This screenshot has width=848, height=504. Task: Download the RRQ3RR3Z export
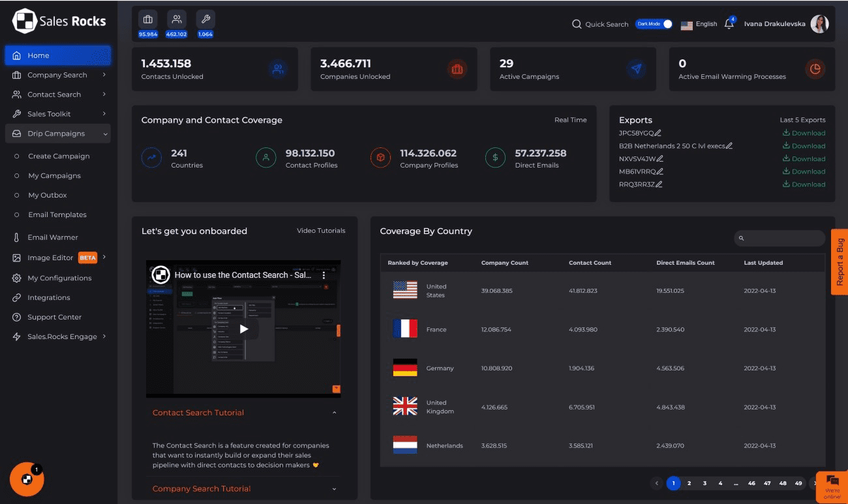[804, 185]
